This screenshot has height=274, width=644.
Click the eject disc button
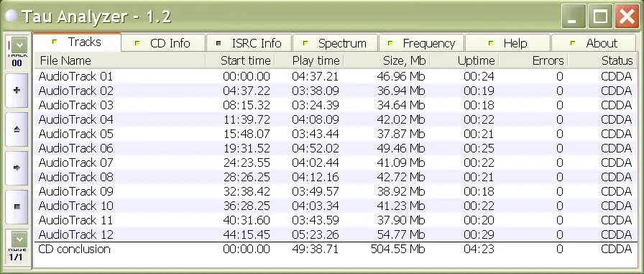(x=17, y=129)
